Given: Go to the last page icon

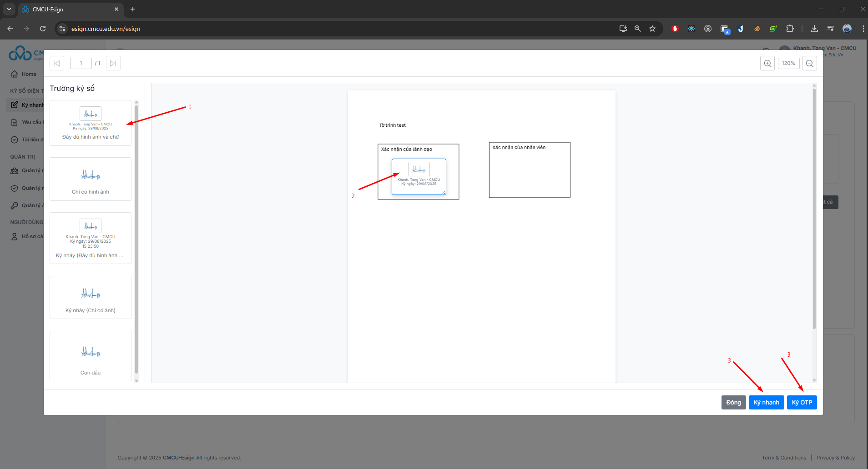Looking at the screenshot, I should click(113, 64).
